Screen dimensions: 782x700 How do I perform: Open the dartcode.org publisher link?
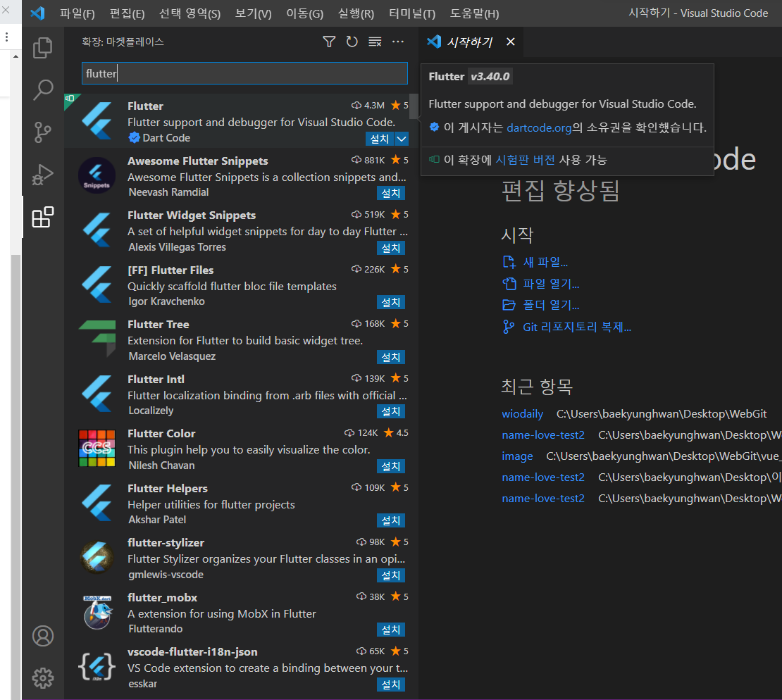[539, 127]
